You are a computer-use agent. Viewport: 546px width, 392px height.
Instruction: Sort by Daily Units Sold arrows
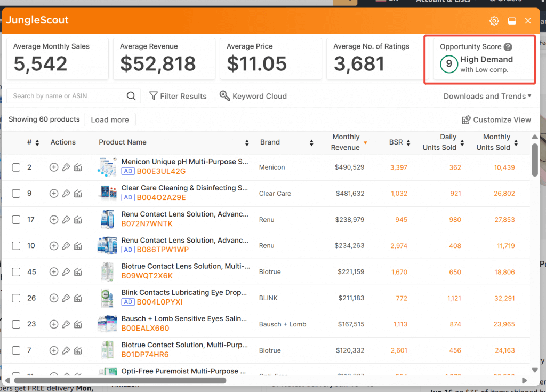(462, 142)
